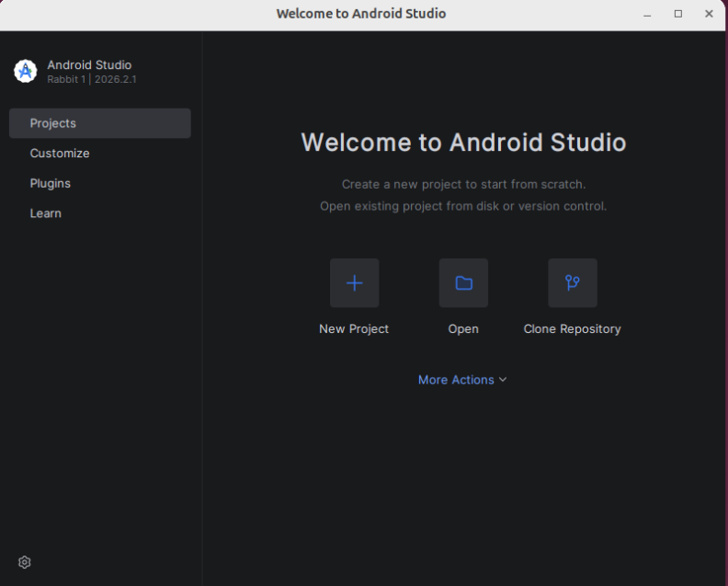
Task: Click the Rabbit 1 | 2026.2.1 version text
Action: click(92, 79)
